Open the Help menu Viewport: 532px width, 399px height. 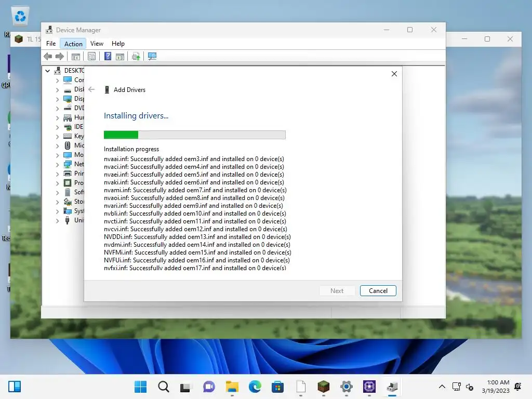(118, 44)
